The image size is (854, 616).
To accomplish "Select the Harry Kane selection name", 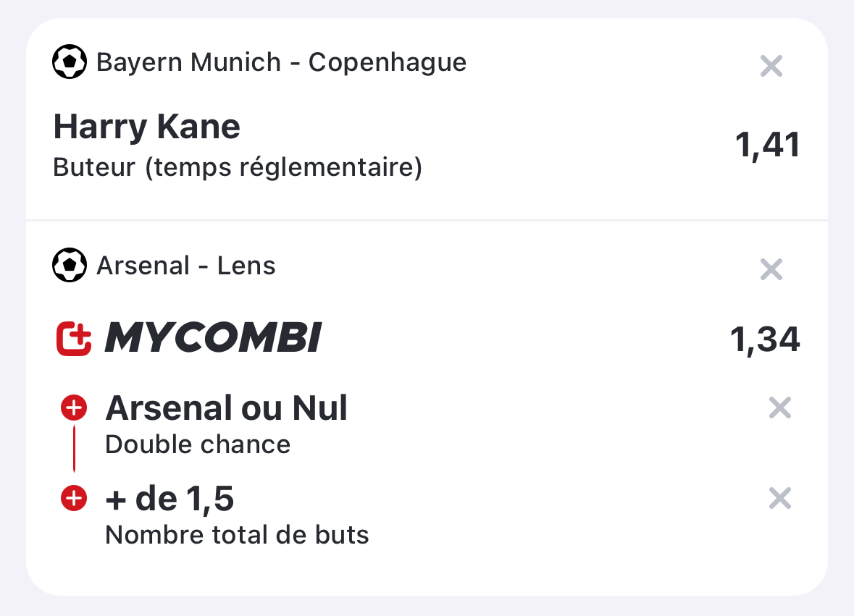I will pyautogui.click(x=146, y=127).
